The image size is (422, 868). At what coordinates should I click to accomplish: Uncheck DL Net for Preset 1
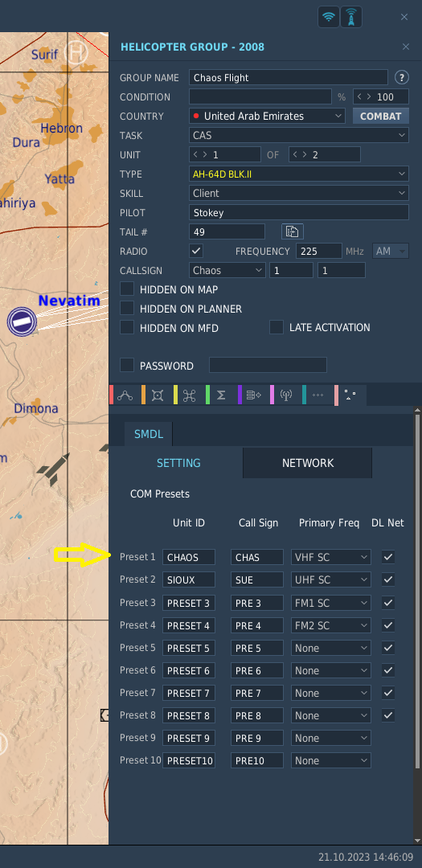tap(388, 557)
